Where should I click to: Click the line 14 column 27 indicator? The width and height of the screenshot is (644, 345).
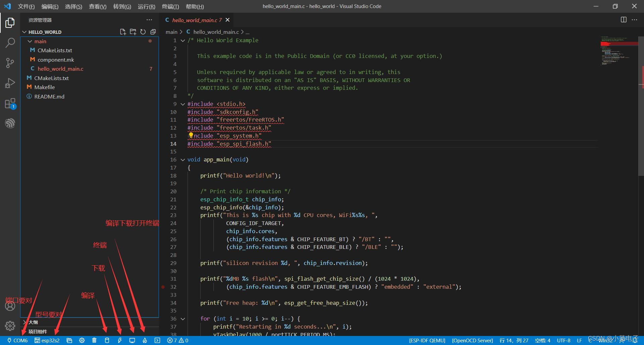pos(514,340)
